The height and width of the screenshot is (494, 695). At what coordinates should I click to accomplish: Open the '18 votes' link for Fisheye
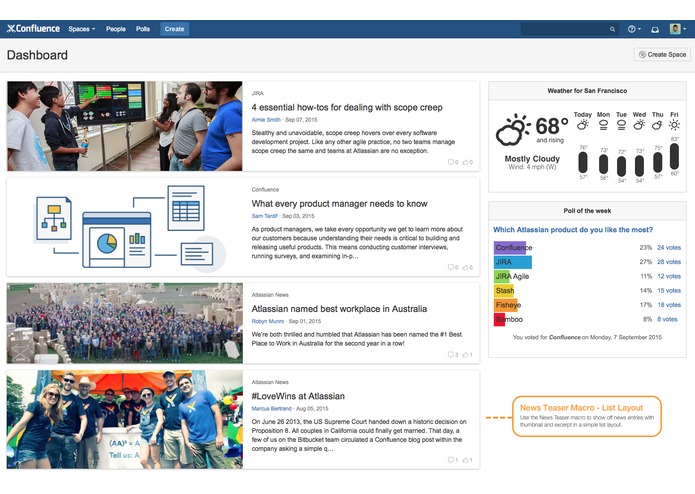pyautogui.click(x=669, y=305)
